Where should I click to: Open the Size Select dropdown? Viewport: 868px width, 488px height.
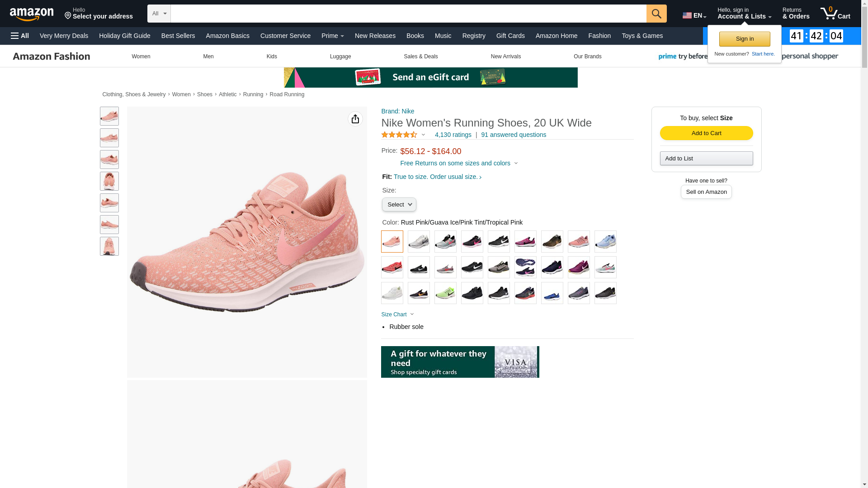point(399,205)
